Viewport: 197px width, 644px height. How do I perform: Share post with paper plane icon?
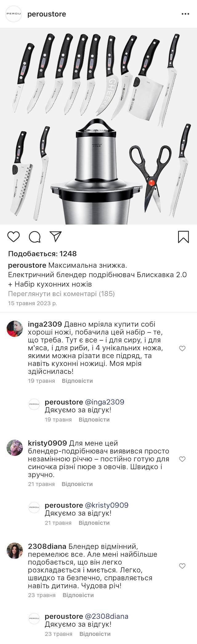56,236
